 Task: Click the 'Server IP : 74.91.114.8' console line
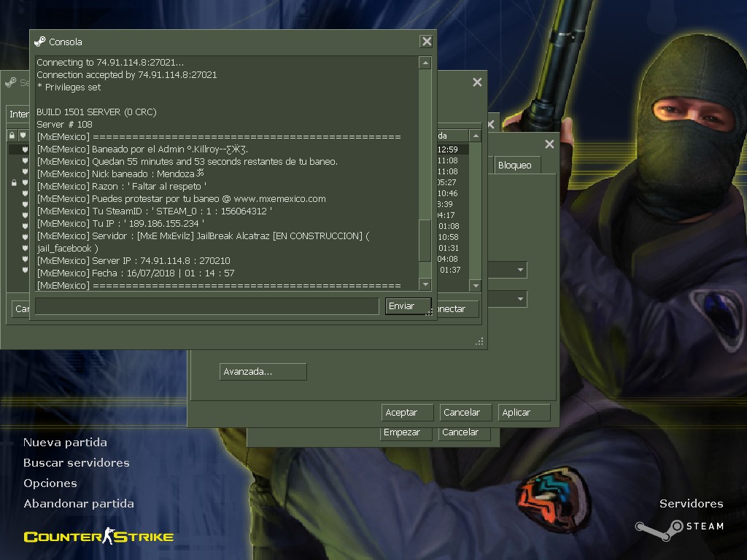tap(133, 261)
